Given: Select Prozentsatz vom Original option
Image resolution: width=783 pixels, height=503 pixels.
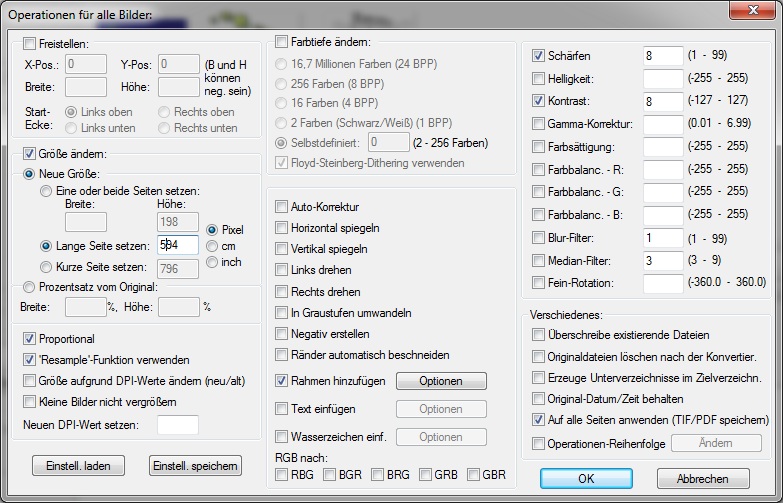Looking at the screenshot, I should tap(29, 287).
